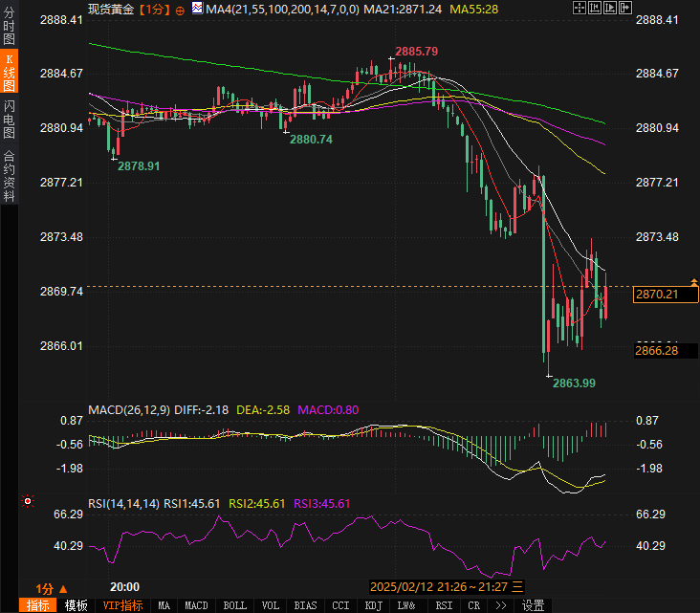Click the 2025/02/12 21:26～21:27 date range label
This screenshot has width=700, height=613.
click(439, 586)
